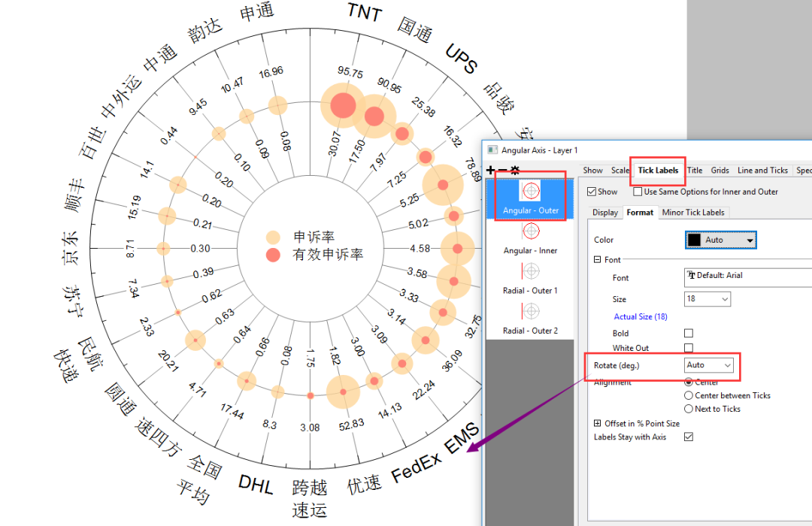This screenshot has height=526, width=812.
Task: Switch to the Show tab
Action: click(592, 171)
